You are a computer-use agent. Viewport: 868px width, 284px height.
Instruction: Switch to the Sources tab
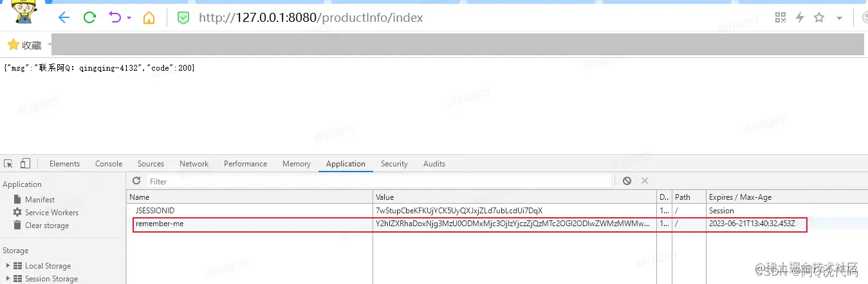151,164
